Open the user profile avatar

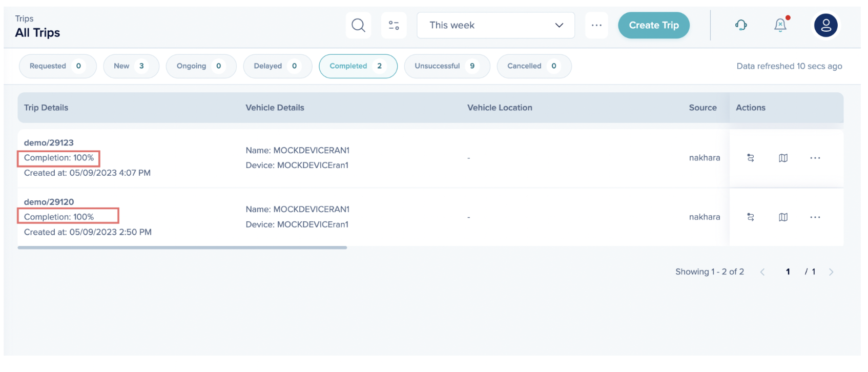pos(825,25)
